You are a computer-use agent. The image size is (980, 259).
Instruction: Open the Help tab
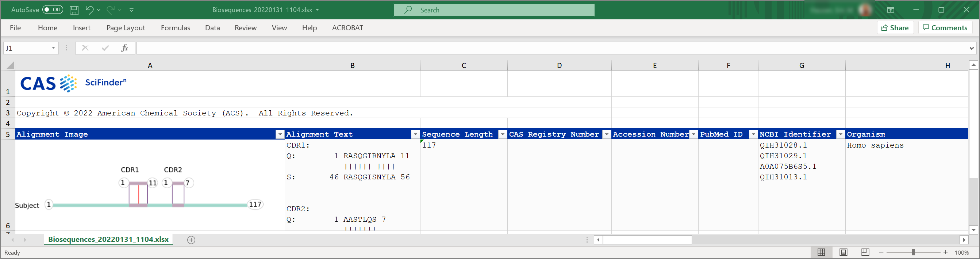tap(309, 28)
